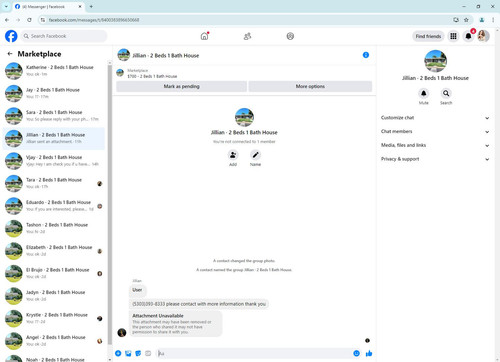
Task: Edit the group name with the pencil icon
Action: click(255, 155)
